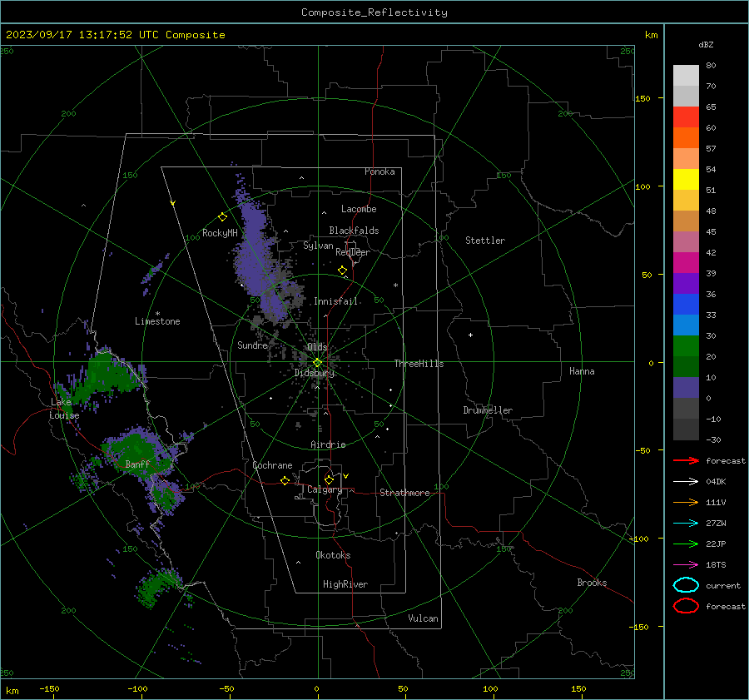The image size is (749, 700).
Task: Click the dBZ legend heading
Action: (x=706, y=44)
